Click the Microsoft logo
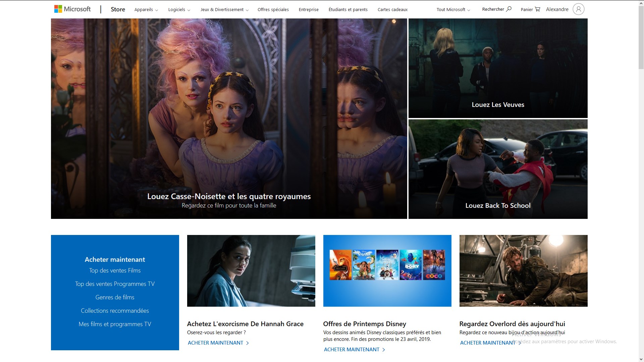This screenshot has width=644, height=362. tap(72, 9)
